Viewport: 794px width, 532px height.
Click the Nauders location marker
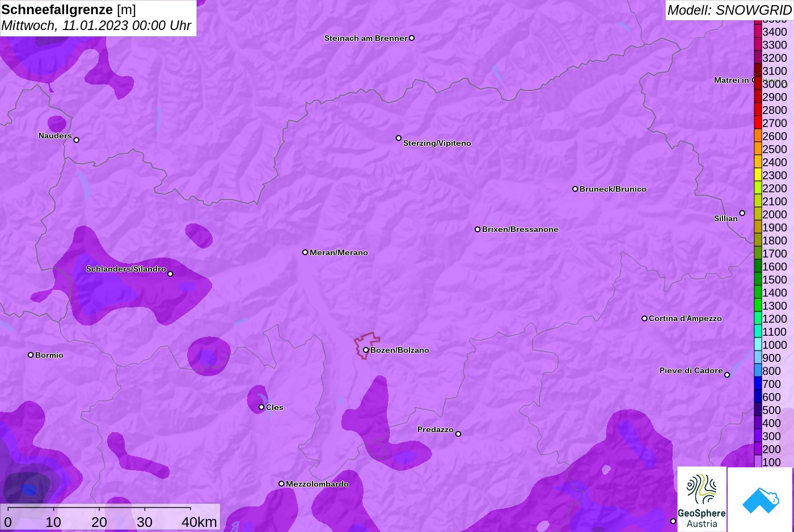coord(77,140)
